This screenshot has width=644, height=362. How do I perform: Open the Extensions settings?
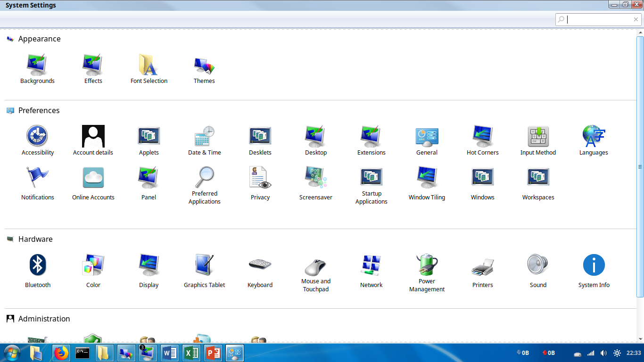coord(372,140)
